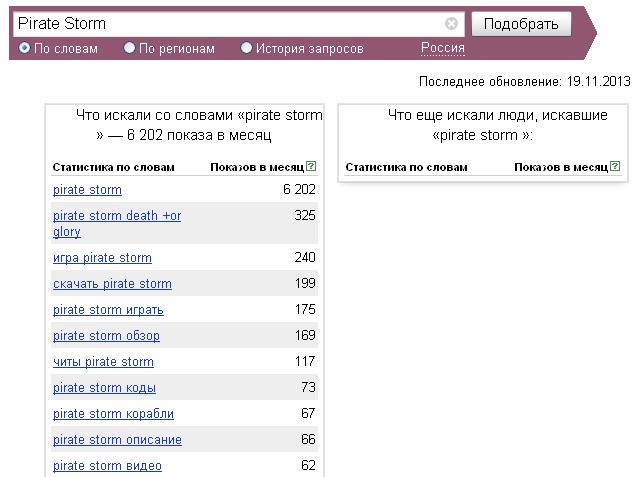Open the pirate storm корабли link
The image size is (639, 477).
[x=113, y=414]
